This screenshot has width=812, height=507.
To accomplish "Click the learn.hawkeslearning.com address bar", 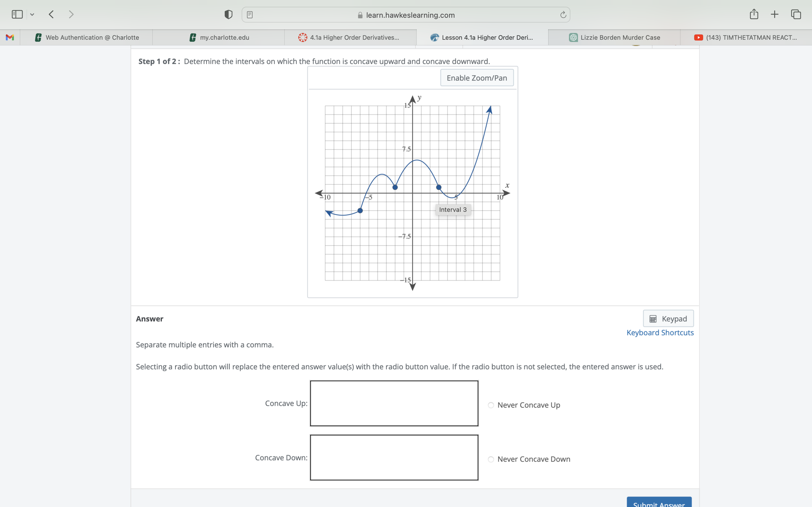I will [406, 15].
